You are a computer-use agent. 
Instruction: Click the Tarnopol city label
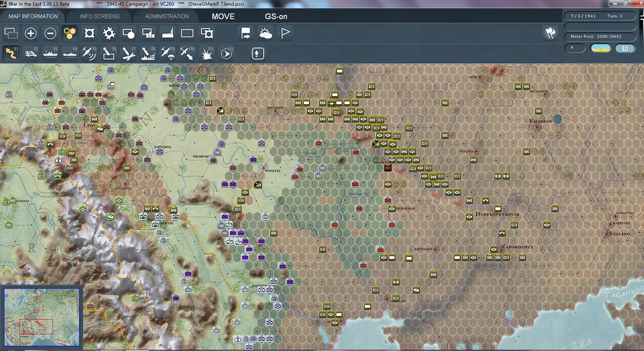[163, 147]
